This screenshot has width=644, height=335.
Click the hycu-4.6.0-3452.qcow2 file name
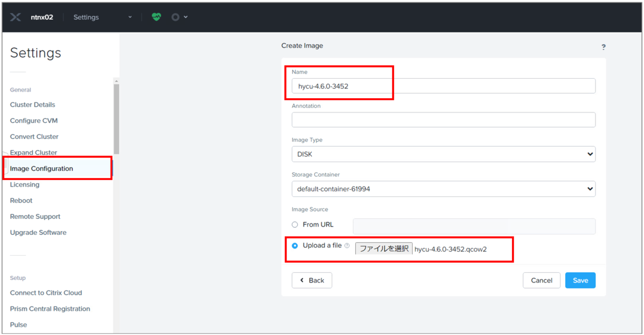pyautogui.click(x=451, y=249)
